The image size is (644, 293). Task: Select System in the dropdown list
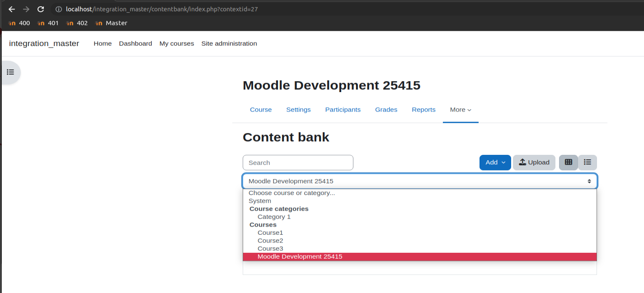pyautogui.click(x=420, y=201)
